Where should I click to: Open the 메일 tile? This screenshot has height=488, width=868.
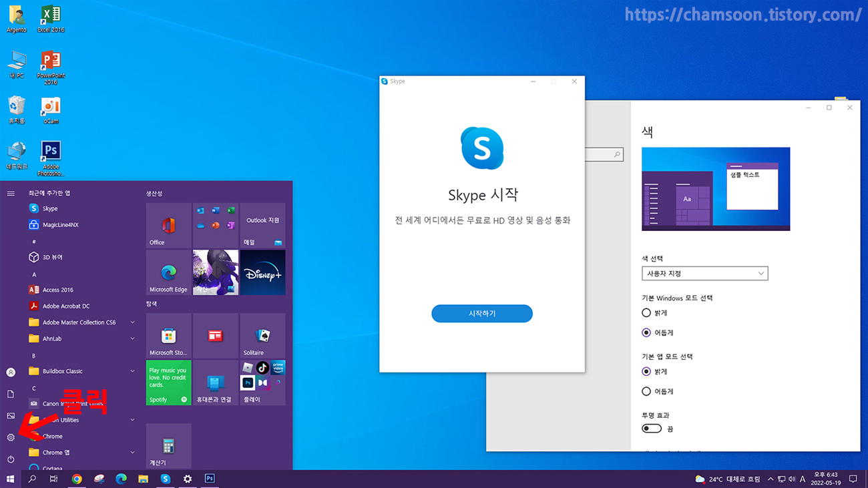tap(262, 226)
